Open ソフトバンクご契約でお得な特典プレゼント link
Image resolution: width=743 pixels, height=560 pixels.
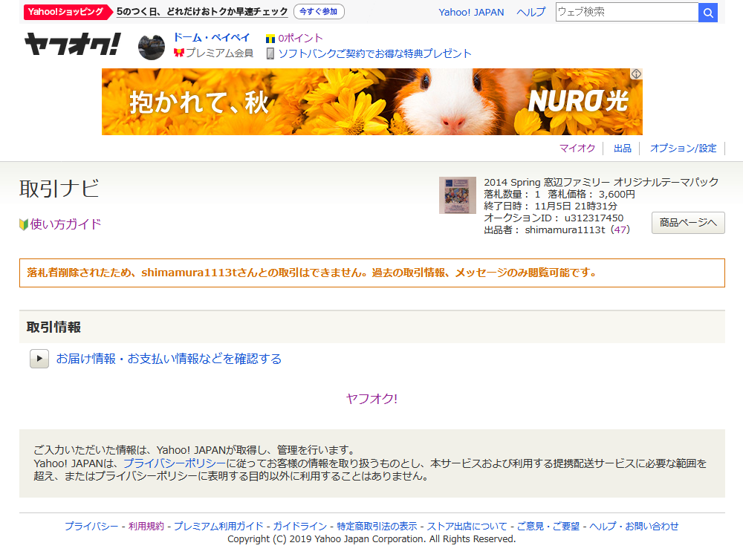374,53
